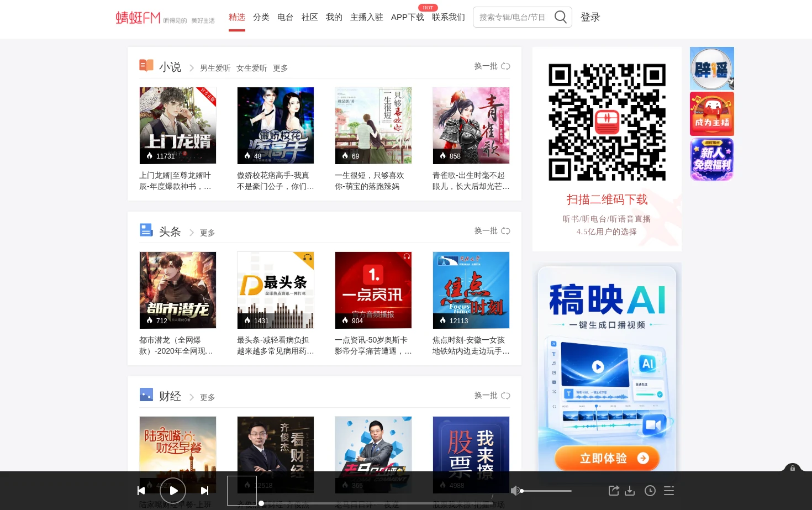The height and width of the screenshot is (510, 812).
Task: Open the 傲娇校花痞高手 album cover
Action: click(276, 125)
